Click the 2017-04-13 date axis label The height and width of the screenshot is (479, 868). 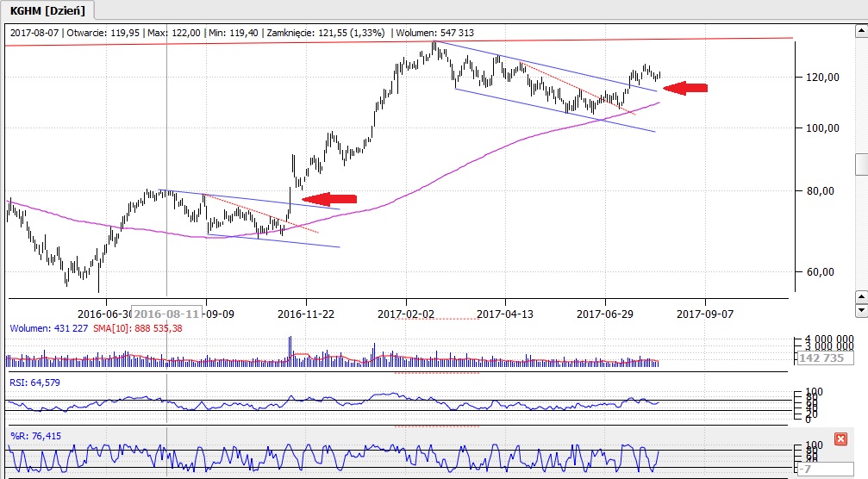point(506,314)
